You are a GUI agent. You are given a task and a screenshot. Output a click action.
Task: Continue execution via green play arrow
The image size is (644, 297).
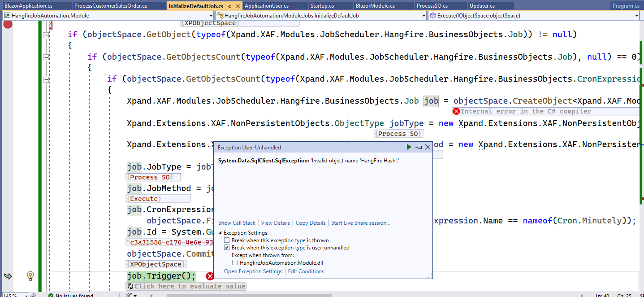tap(408, 147)
